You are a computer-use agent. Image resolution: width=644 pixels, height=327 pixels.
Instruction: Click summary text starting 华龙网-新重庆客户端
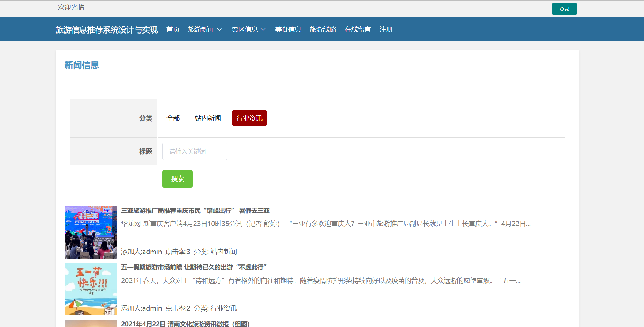326,224
